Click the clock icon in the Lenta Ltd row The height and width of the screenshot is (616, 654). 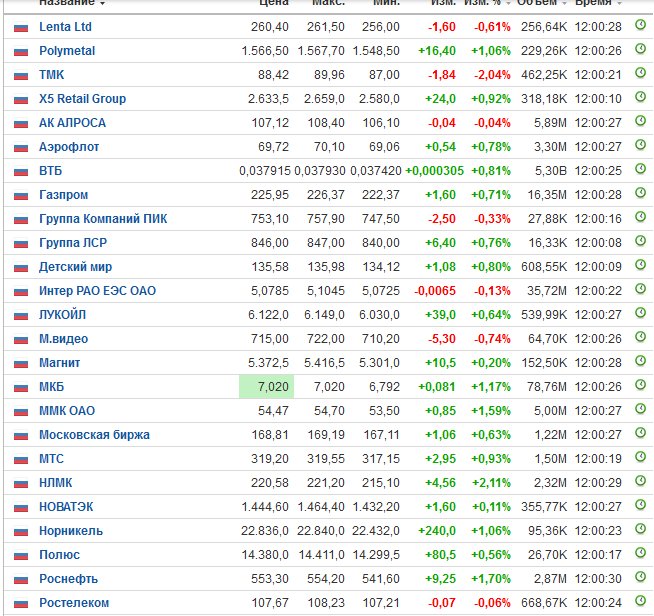640,25
